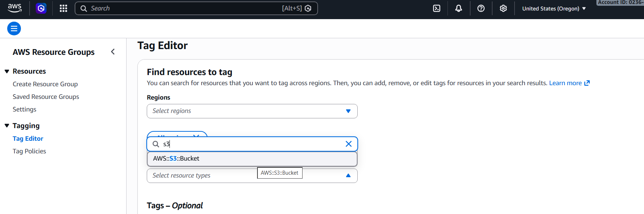Open the United States (Oregon) region dropdown
This screenshot has width=644, height=214.
[554, 9]
